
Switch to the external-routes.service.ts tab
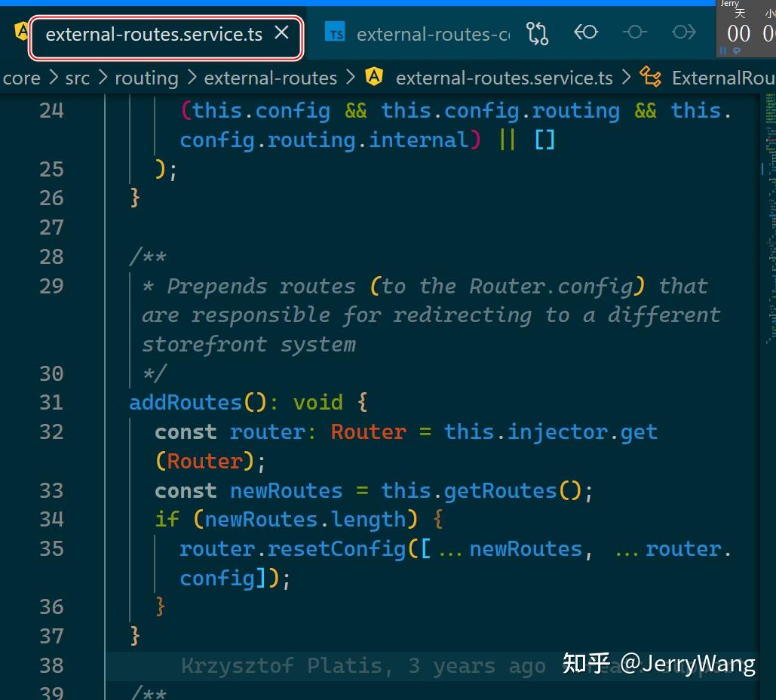(154, 35)
